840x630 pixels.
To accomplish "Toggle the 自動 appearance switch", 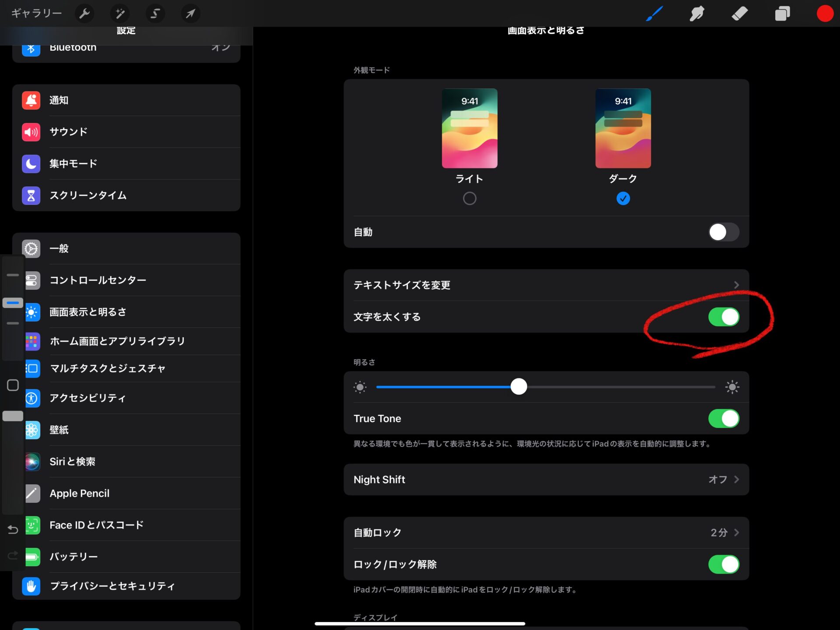I will click(724, 232).
